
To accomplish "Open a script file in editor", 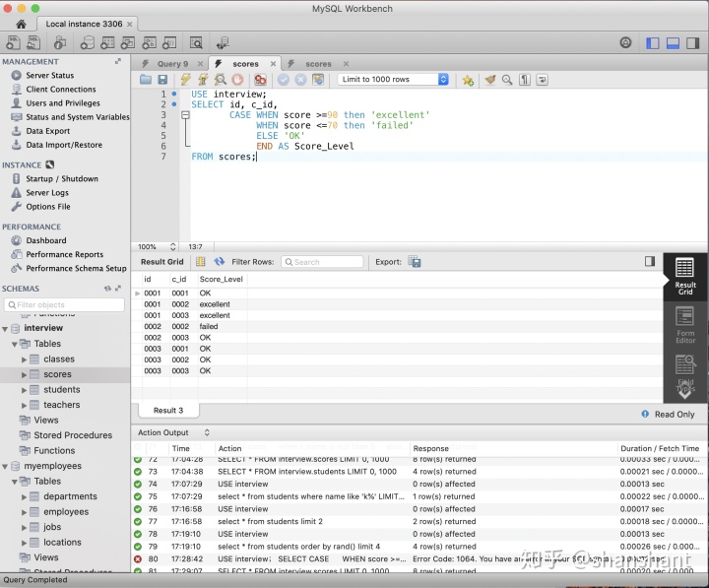I will coord(146,80).
